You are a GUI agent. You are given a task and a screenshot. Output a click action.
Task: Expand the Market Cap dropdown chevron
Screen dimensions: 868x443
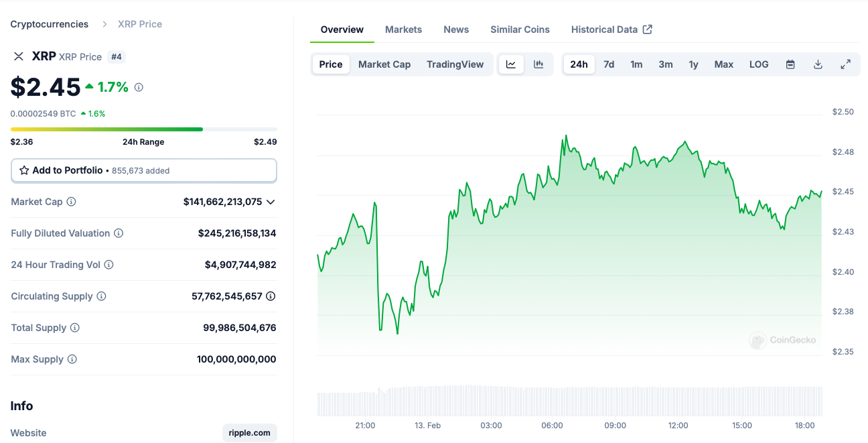click(x=269, y=202)
